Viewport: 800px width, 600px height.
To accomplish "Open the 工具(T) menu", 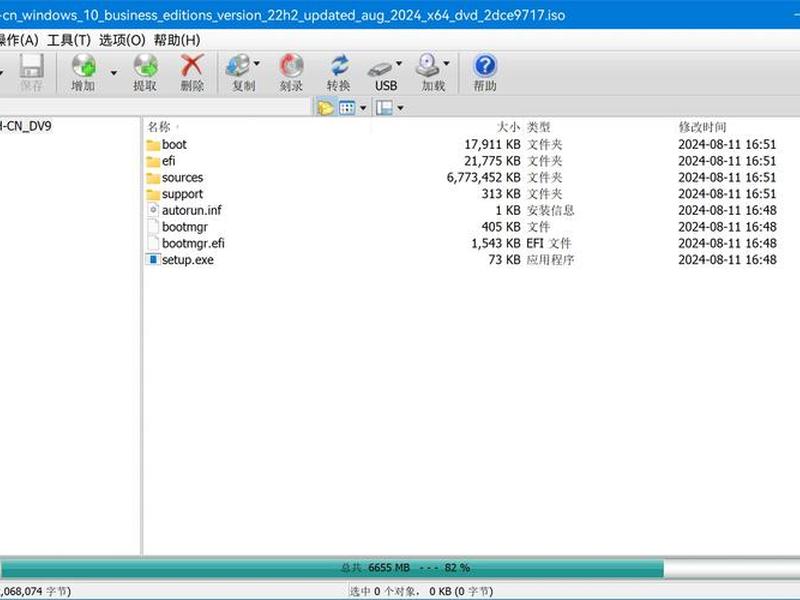I will click(x=69, y=40).
